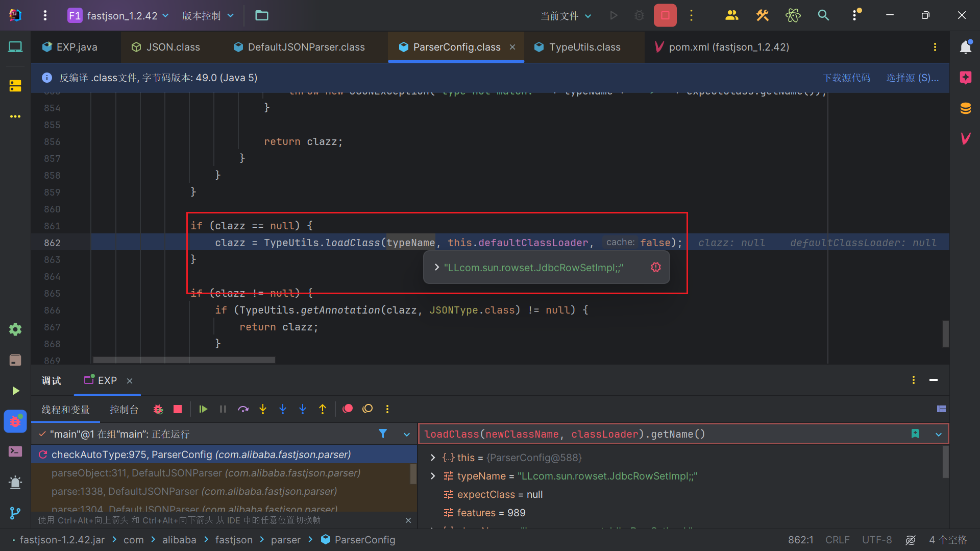Screen dimensions: 980x551
Task: Open IDE settings and updates icon
Action: (855, 16)
